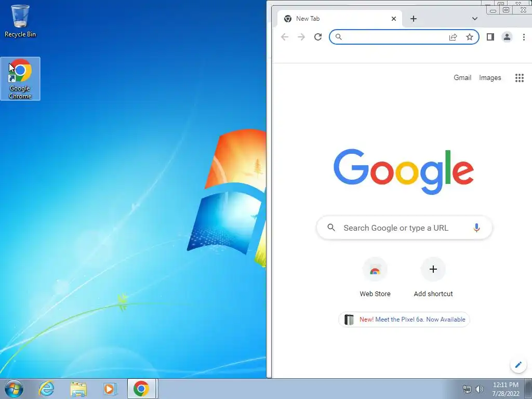Click the taskbar clock showing 12:11 PM
Viewport: 532px width, 399px height.
506,389
